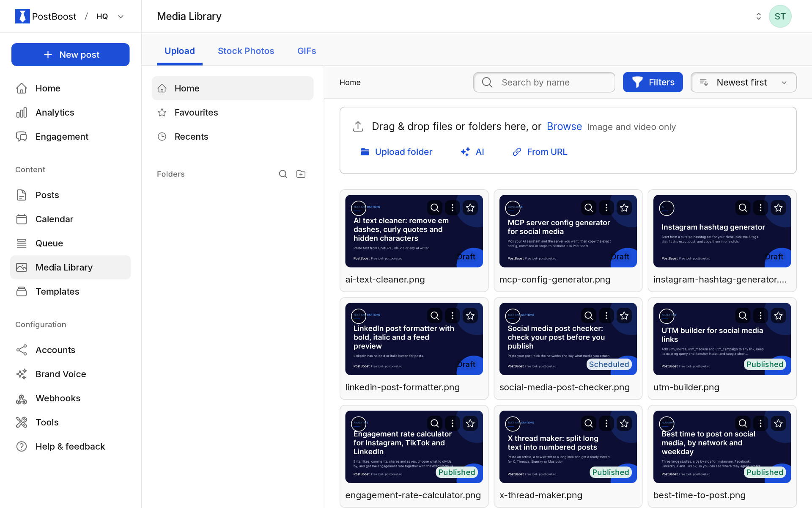Open three-dot menu on instagram-hashtag-generator card
812x508 pixels.
pyautogui.click(x=760, y=207)
